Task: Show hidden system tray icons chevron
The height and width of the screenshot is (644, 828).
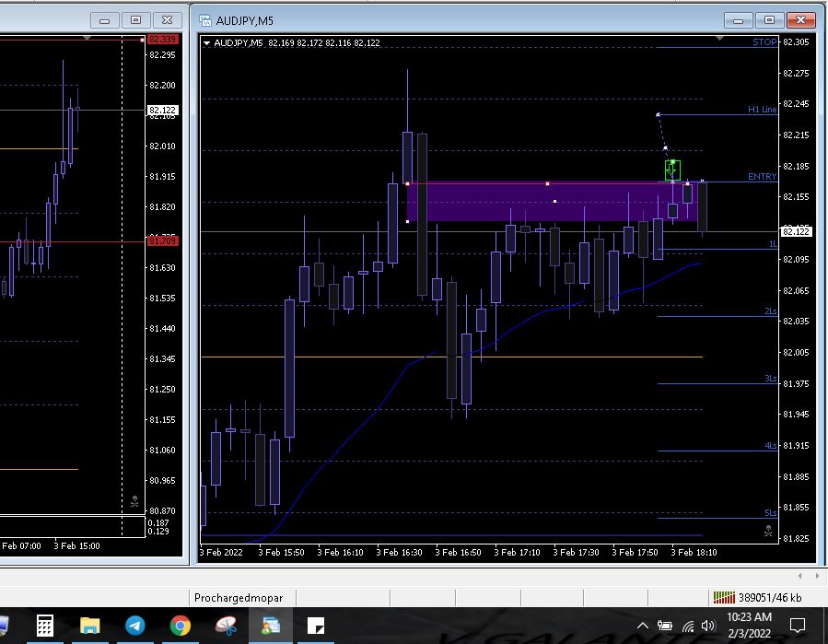Action: coord(643,626)
